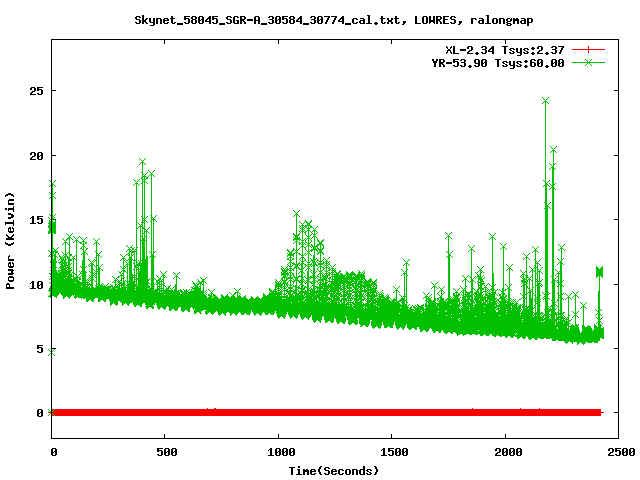Click the green YR legend line sample
The image size is (640, 480).
[x=588, y=62]
